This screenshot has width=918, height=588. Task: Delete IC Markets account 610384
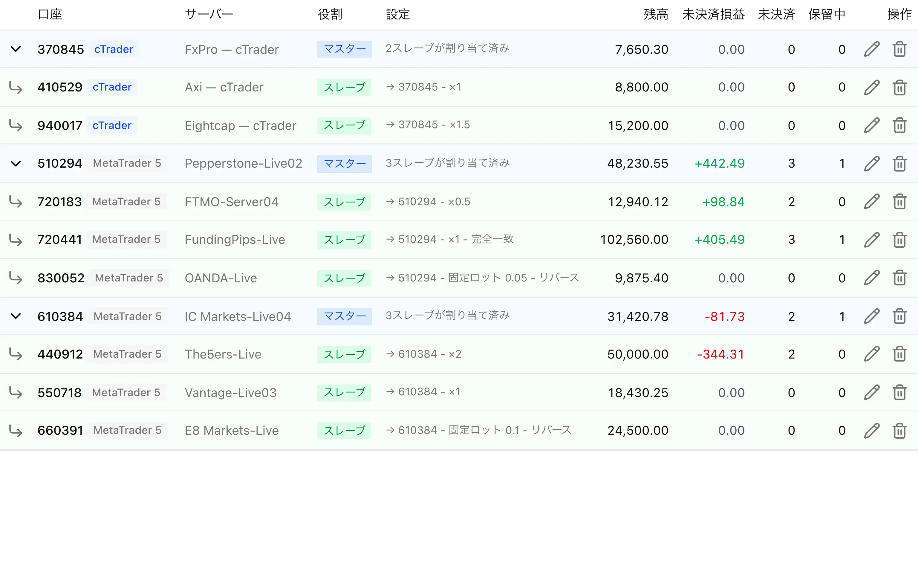coord(900,316)
